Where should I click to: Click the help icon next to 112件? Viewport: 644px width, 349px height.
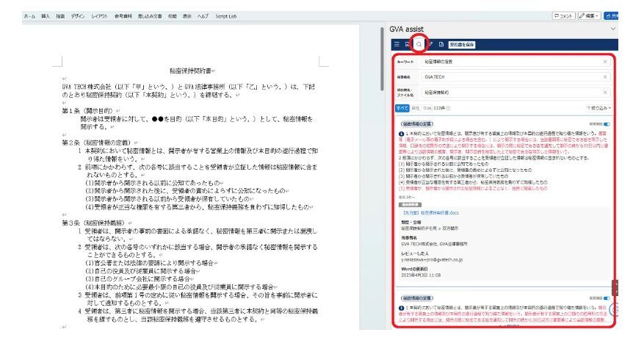[448, 108]
